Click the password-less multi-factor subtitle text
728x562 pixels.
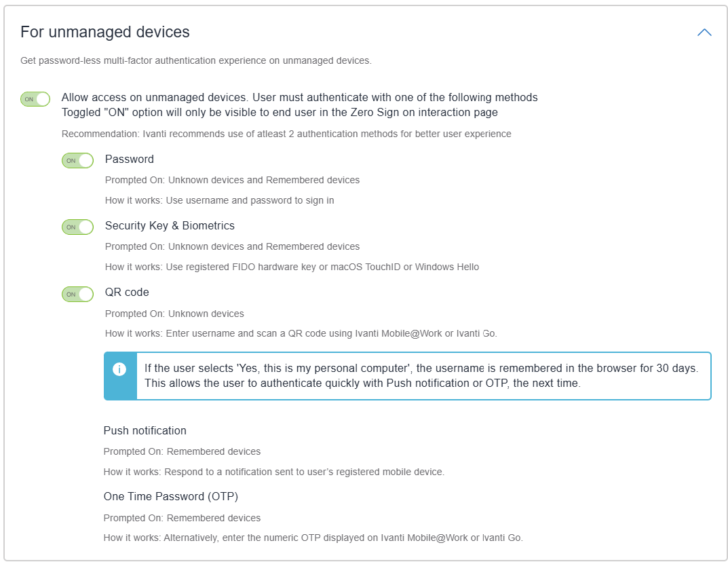196,60
